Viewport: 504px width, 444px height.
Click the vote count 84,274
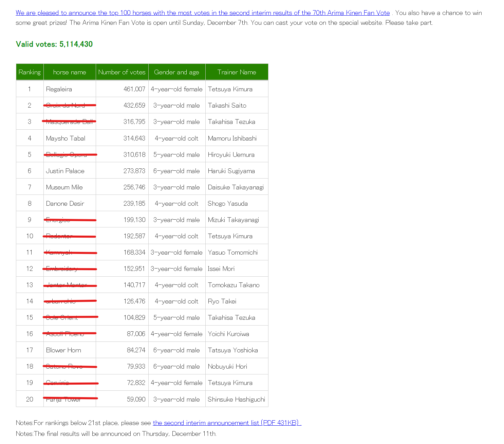136,350
